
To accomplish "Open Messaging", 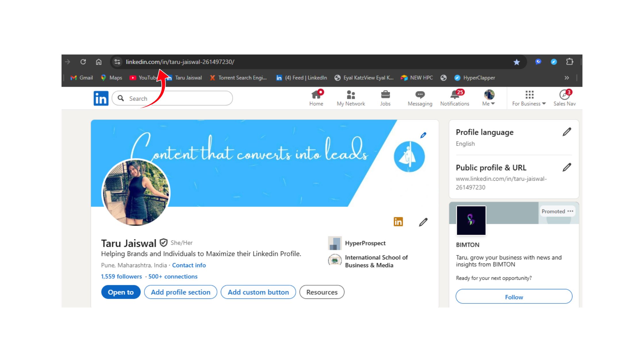I will (420, 98).
